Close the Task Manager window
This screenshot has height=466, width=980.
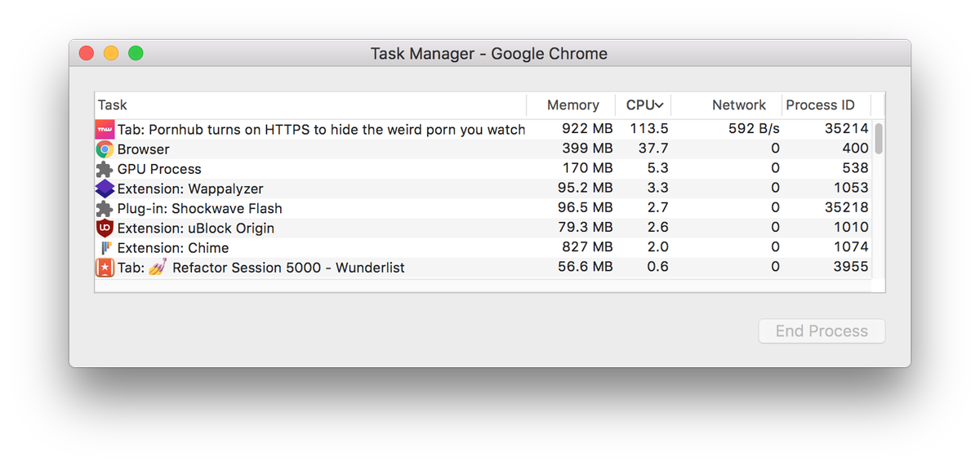(86, 53)
